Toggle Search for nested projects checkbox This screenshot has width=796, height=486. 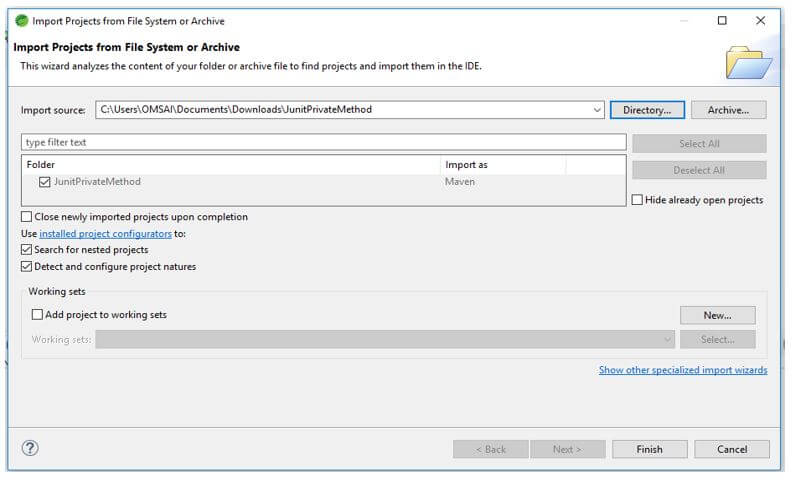(26, 250)
